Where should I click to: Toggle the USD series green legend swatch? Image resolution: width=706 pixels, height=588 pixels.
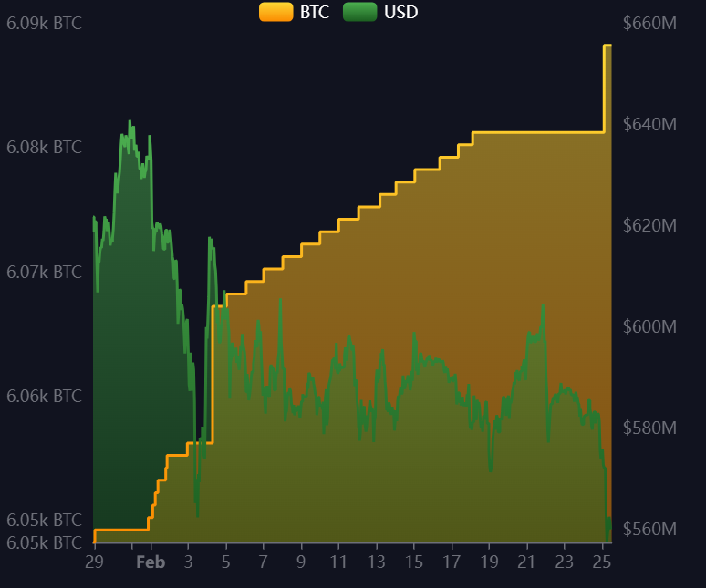pyautogui.click(x=359, y=12)
